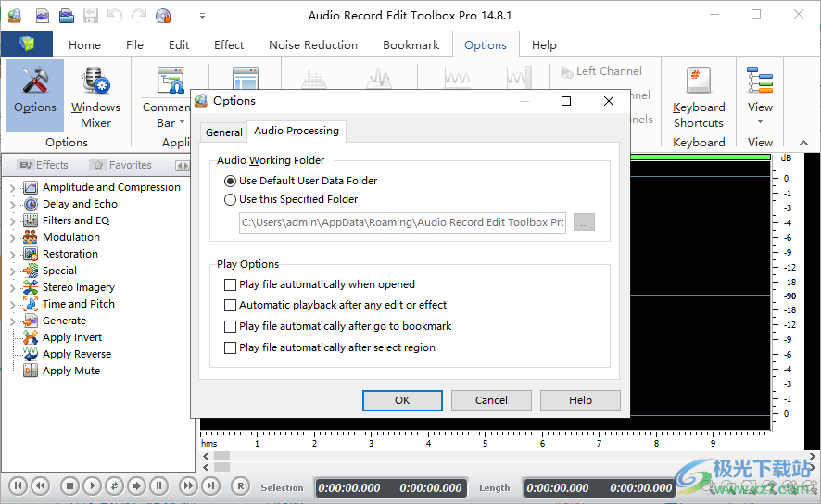
Task: Click the upper horizontal scrollbar thumb
Action: 222,457
